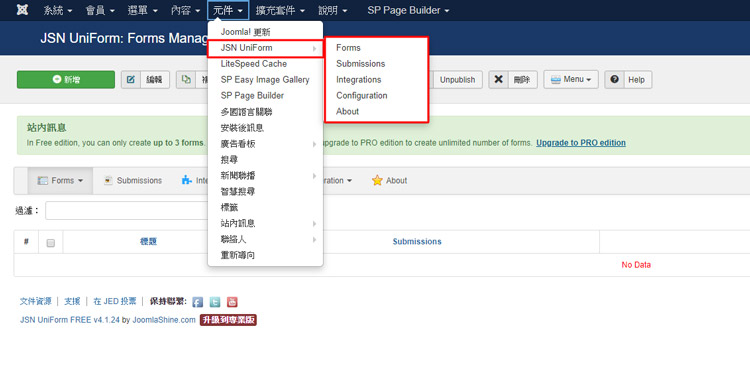Sort by the Submissions column header
Image resolution: width=750 pixels, height=380 pixels.
coord(417,242)
